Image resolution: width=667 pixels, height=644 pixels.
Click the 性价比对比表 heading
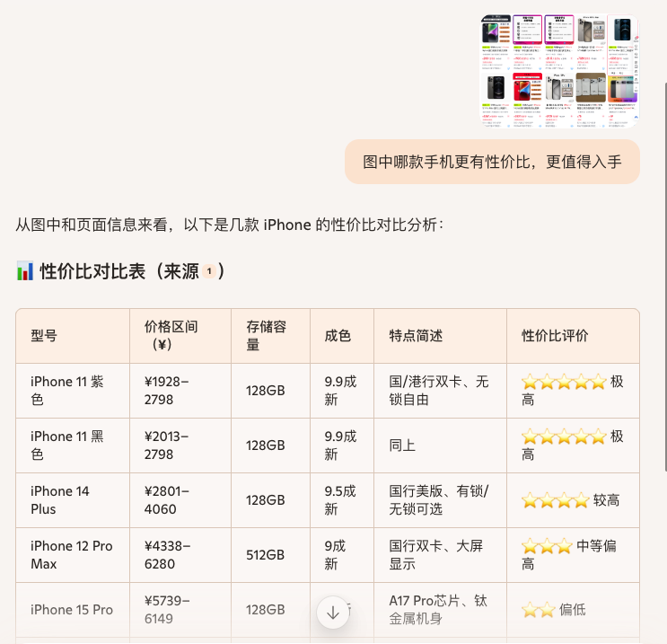pyautogui.click(x=120, y=271)
